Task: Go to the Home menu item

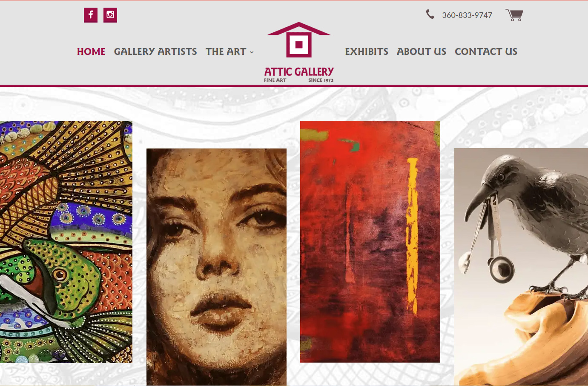Action: 91,51
